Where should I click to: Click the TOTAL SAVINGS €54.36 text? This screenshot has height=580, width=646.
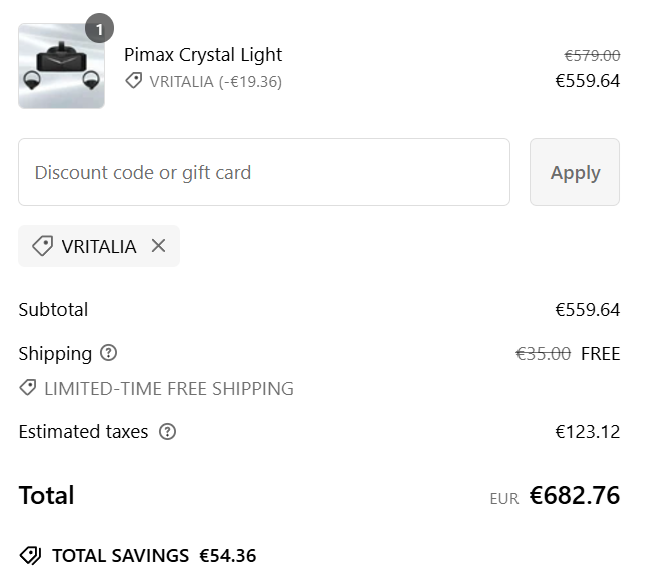154,556
